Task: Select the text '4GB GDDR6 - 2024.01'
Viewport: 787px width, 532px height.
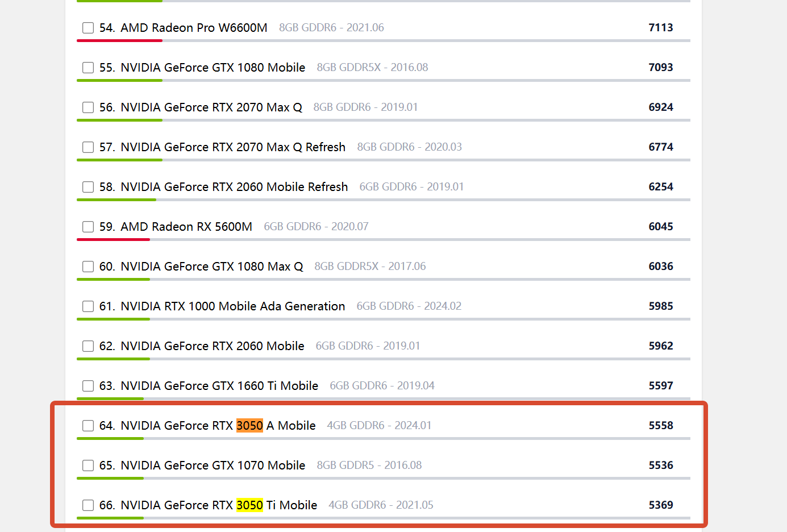Action: click(x=379, y=426)
